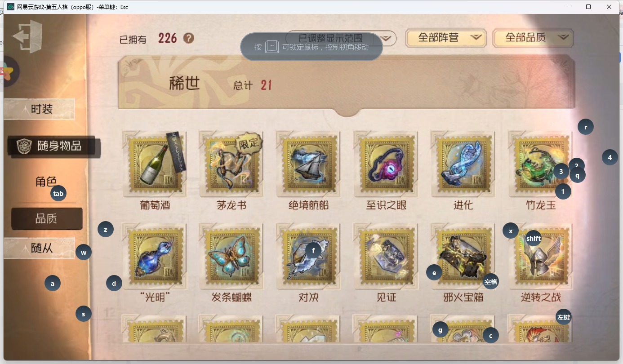Expand the 全部阵营 faction dropdown
The image size is (623, 364).
[x=446, y=38]
